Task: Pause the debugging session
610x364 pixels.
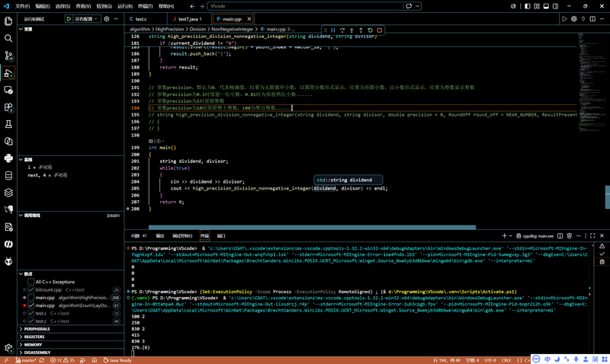Action: tap(333, 30)
